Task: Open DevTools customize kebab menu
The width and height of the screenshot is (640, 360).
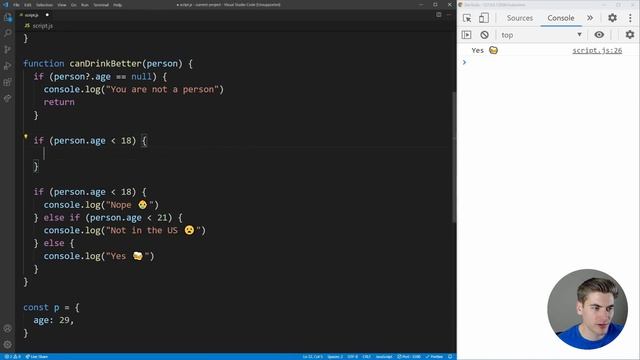Action: click(x=630, y=18)
